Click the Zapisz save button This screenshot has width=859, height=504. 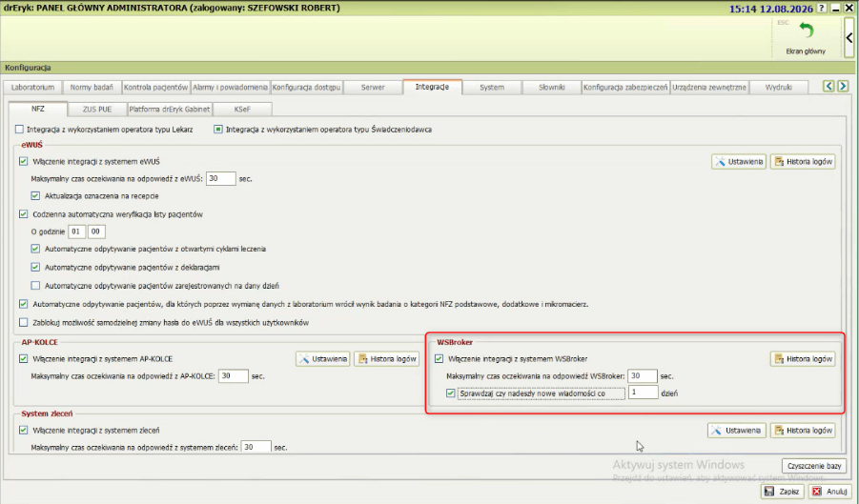pyautogui.click(x=783, y=492)
